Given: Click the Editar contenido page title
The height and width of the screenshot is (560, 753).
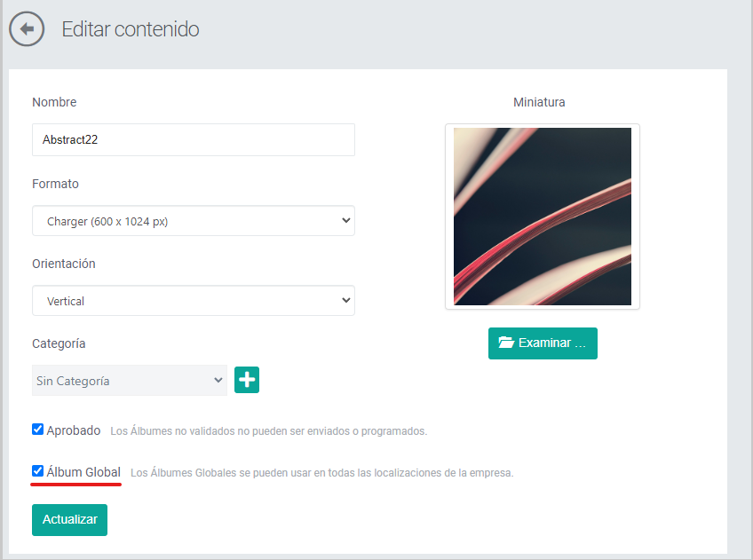Looking at the screenshot, I should [131, 29].
